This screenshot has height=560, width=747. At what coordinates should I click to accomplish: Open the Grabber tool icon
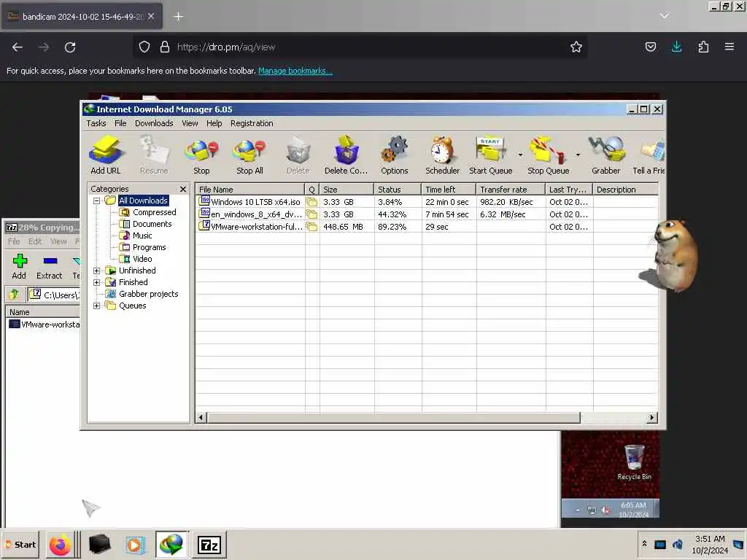tap(606, 155)
